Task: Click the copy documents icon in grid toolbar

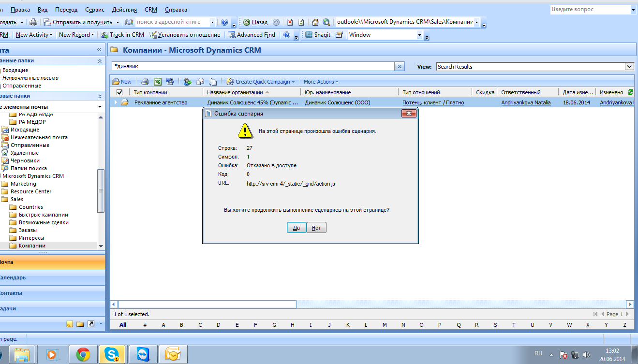Action: [212, 82]
